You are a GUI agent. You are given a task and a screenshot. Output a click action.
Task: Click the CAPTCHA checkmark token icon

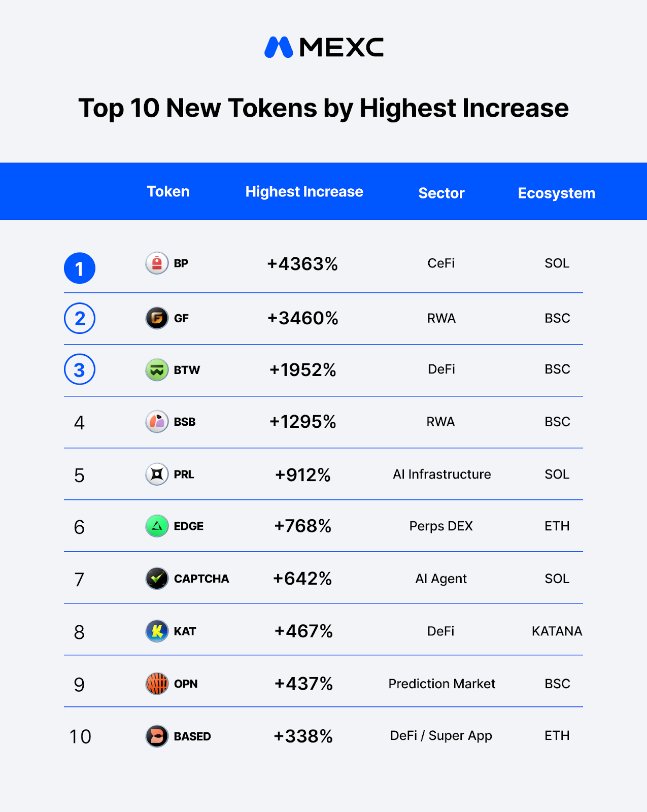[x=157, y=579]
